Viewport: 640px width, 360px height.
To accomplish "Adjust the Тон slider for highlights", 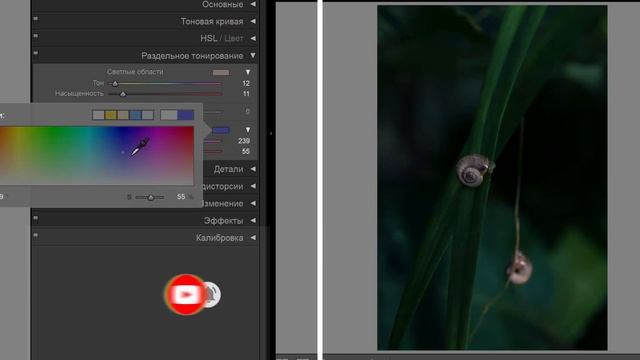I will click(x=165, y=83).
